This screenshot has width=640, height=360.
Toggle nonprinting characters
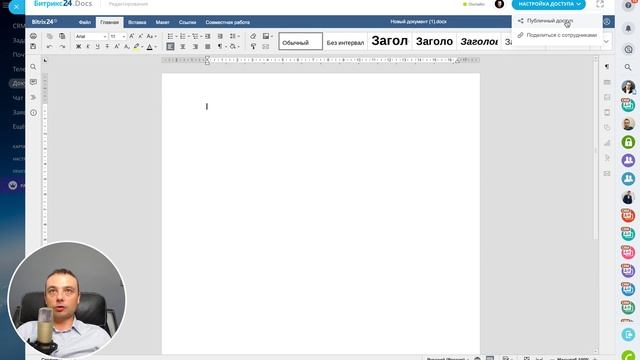click(x=220, y=47)
